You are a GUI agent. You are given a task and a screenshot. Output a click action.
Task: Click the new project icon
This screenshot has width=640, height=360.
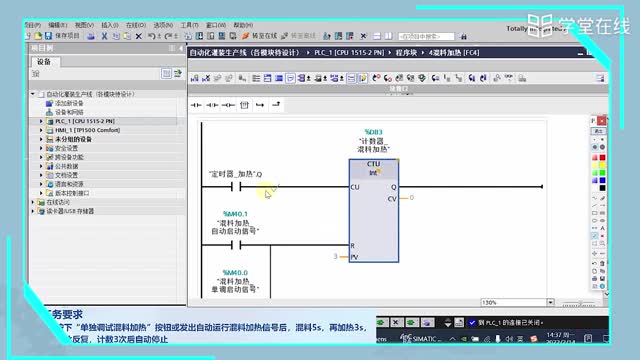(x=28, y=36)
